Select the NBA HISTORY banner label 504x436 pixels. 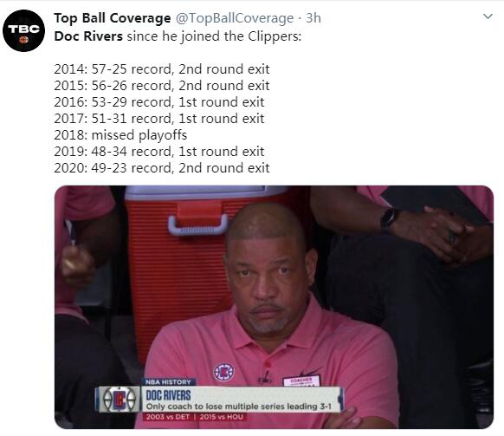[x=168, y=382]
